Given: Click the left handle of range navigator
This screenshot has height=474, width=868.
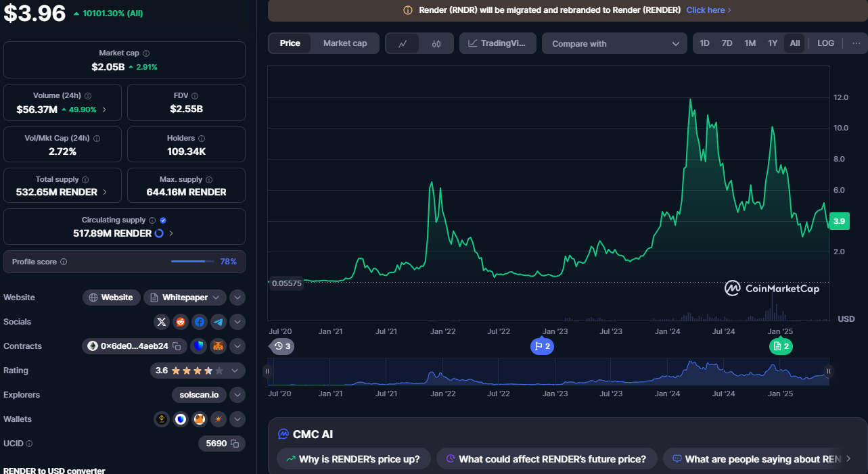Looking at the screenshot, I should tap(267, 371).
